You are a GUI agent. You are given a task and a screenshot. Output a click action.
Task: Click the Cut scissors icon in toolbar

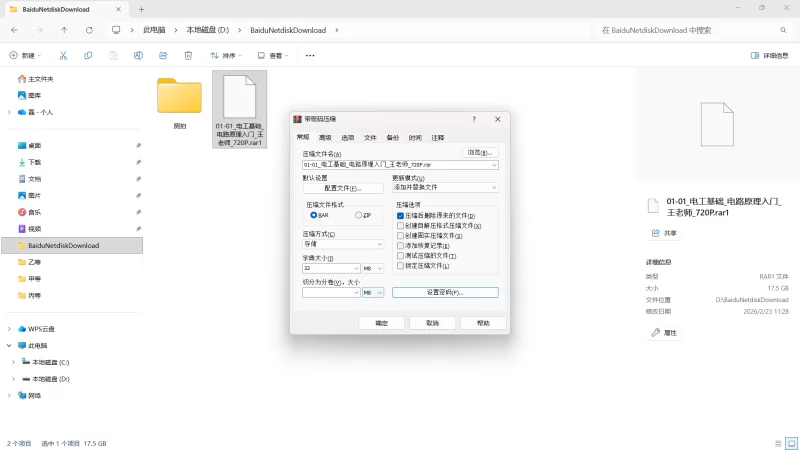coord(63,56)
